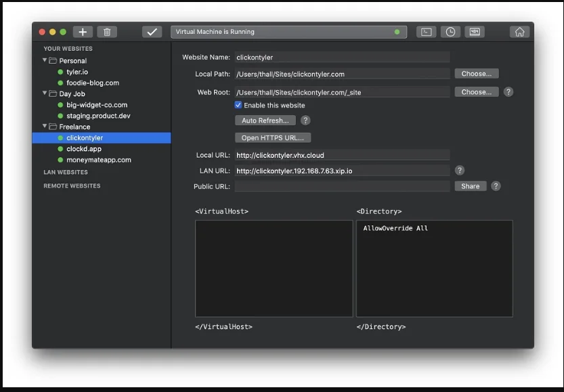
Task: Collapse the Freelance group triangle
Action: [x=45, y=126]
